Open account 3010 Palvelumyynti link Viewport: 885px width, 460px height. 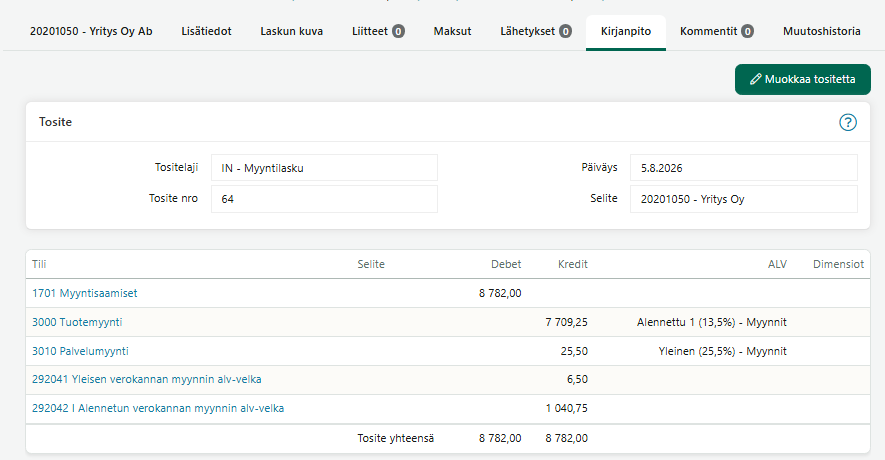pos(80,351)
